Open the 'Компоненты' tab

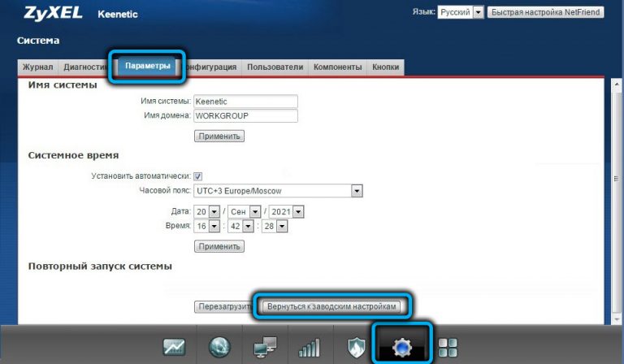click(337, 67)
